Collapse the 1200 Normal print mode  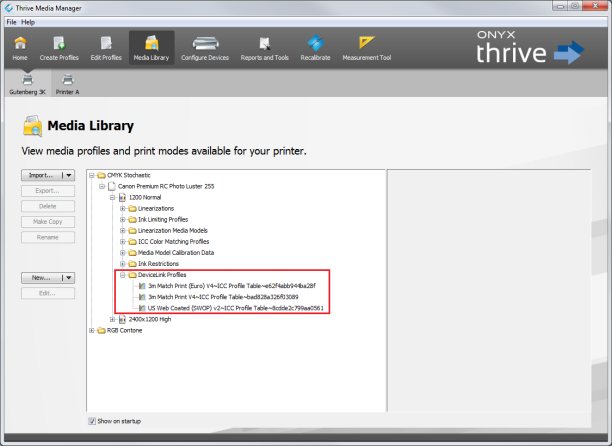(x=112, y=197)
